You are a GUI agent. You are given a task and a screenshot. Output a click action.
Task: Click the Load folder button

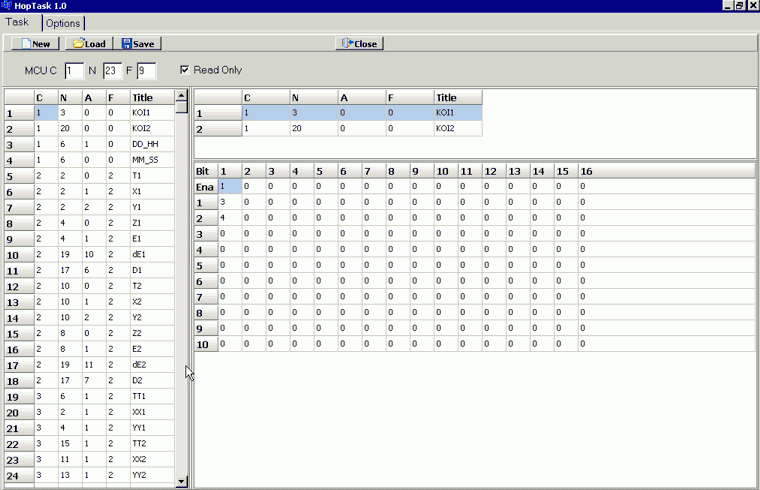point(89,44)
